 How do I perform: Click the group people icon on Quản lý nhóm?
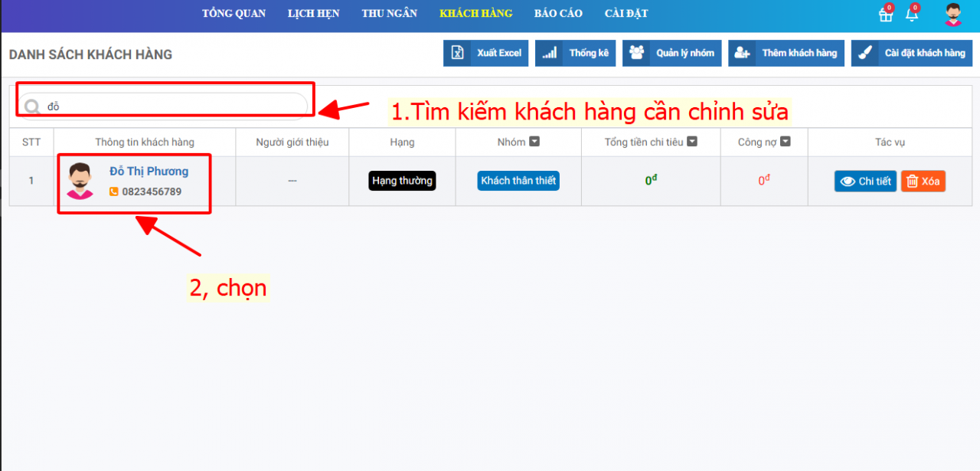(x=636, y=53)
